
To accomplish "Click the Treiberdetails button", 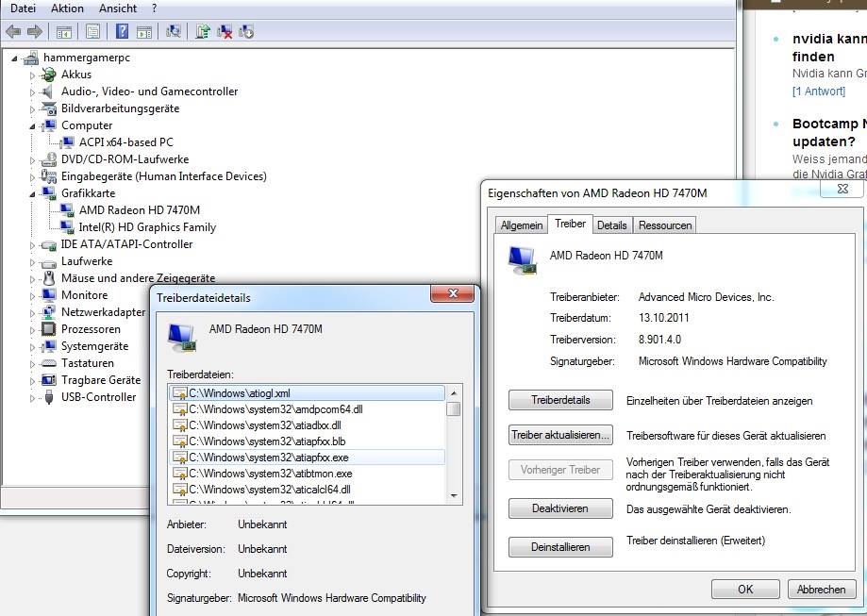I will [x=560, y=400].
